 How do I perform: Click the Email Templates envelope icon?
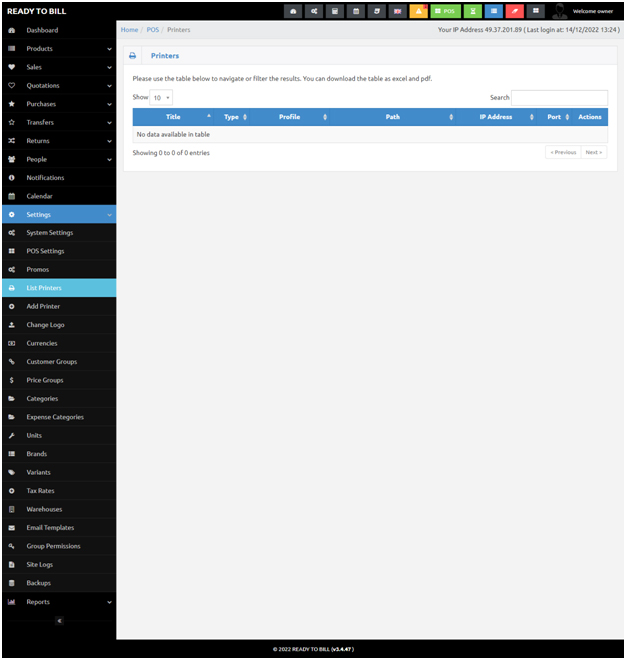point(12,528)
